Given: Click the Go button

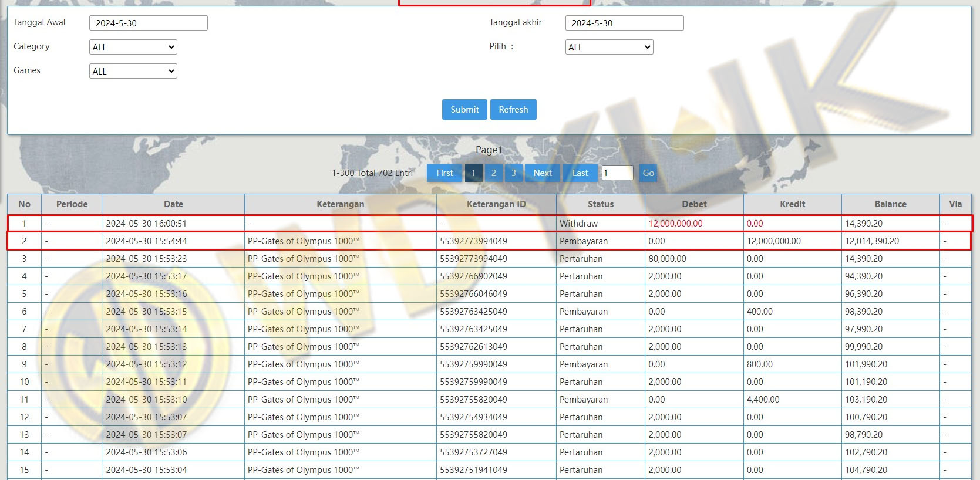Looking at the screenshot, I should (x=648, y=173).
